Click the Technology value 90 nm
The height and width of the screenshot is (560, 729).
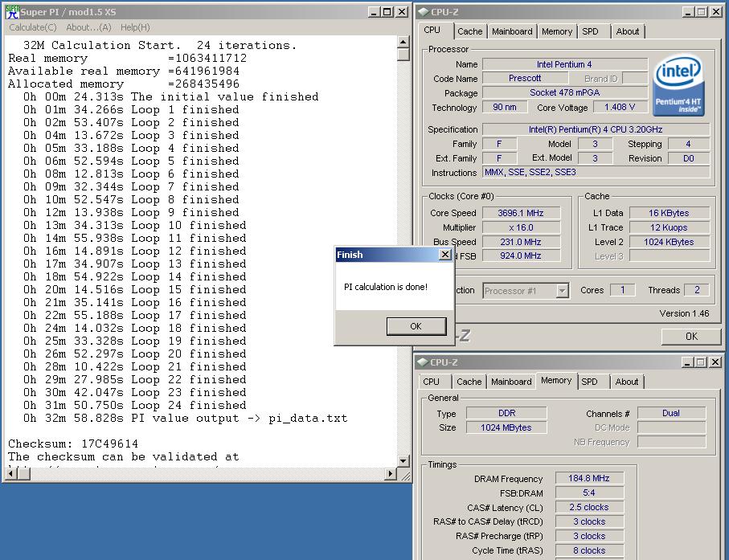point(505,107)
